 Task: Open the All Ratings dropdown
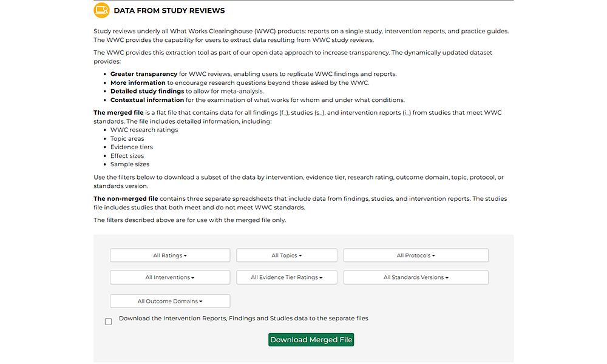170,255
